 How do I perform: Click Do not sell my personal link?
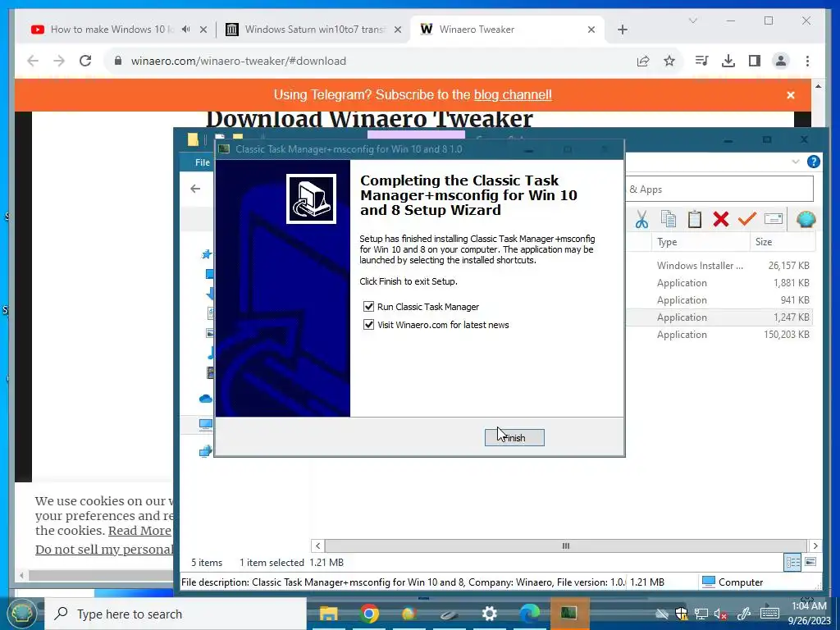[x=104, y=549]
